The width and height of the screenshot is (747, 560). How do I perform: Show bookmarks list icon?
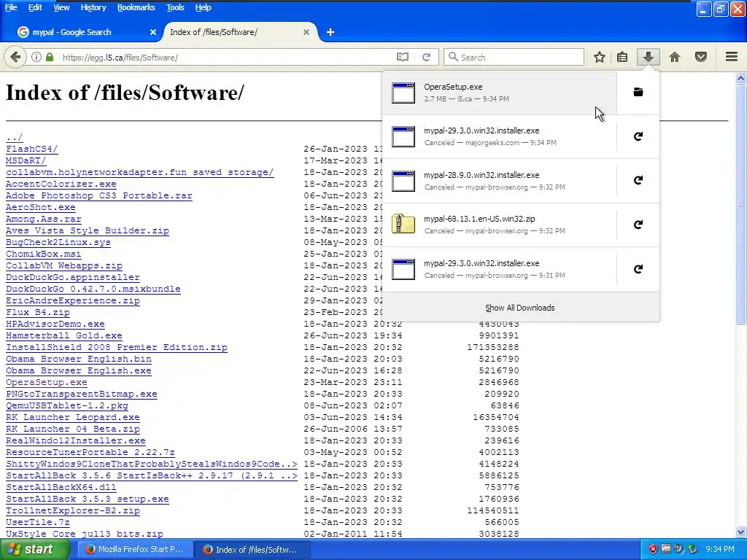coord(622,57)
